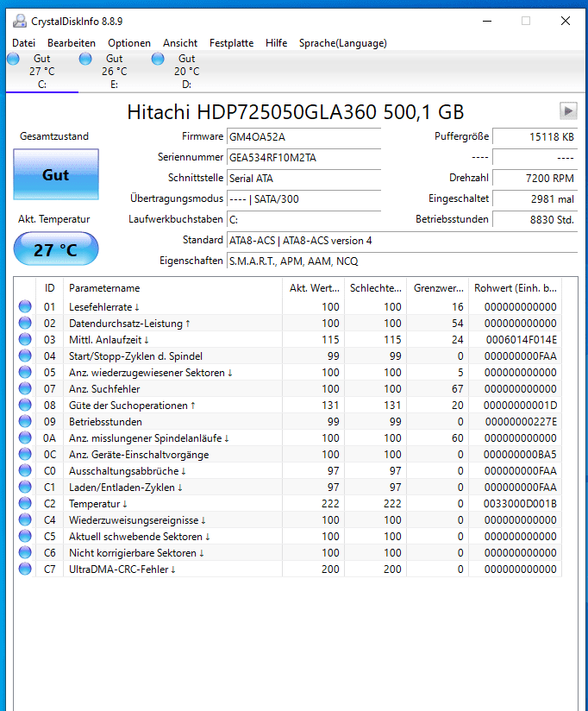The width and height of the screenshot is (588, 711).
Task: Click status icon of Geräte-Einschaltvorgänge row
Action: [25, 454]
